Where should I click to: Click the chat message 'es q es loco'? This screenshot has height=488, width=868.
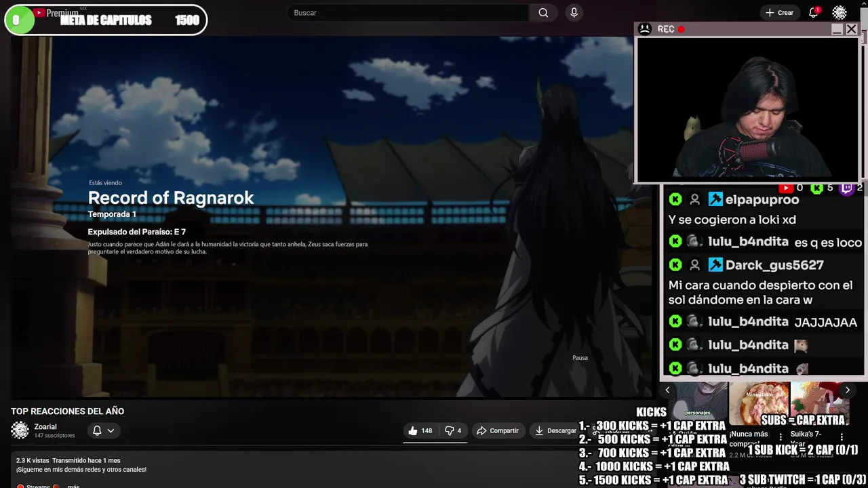click(x=828, y=242)
